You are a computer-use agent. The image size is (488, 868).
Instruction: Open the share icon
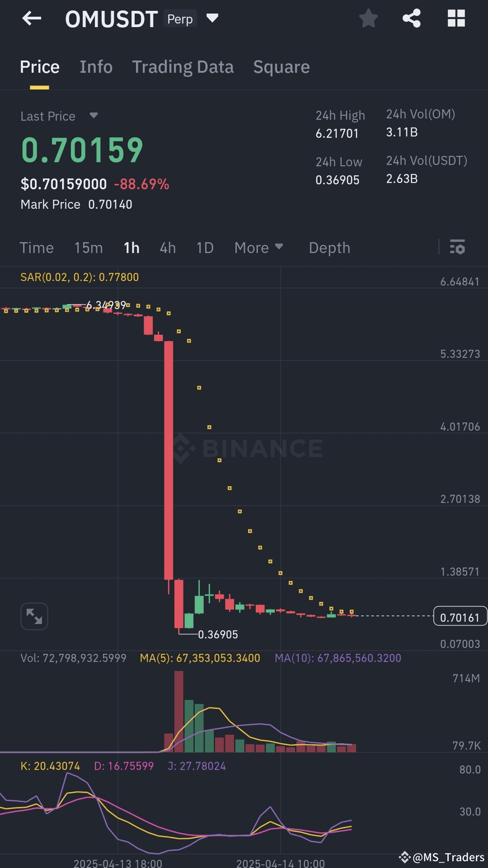click(412, 19)
